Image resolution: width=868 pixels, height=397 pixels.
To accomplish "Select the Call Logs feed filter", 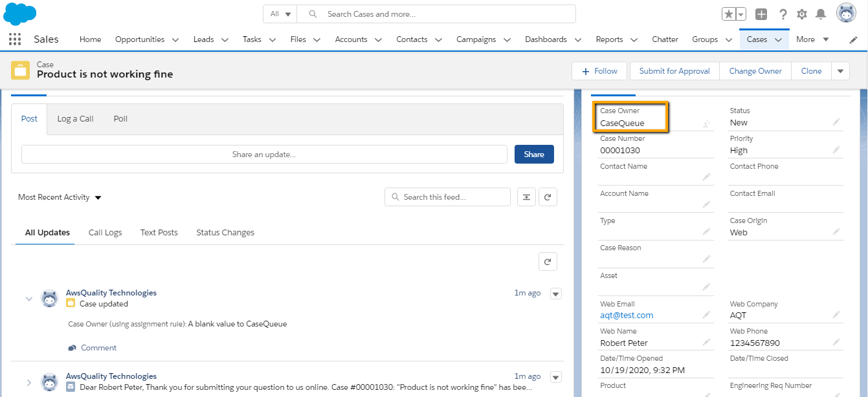I will point(105,233).
